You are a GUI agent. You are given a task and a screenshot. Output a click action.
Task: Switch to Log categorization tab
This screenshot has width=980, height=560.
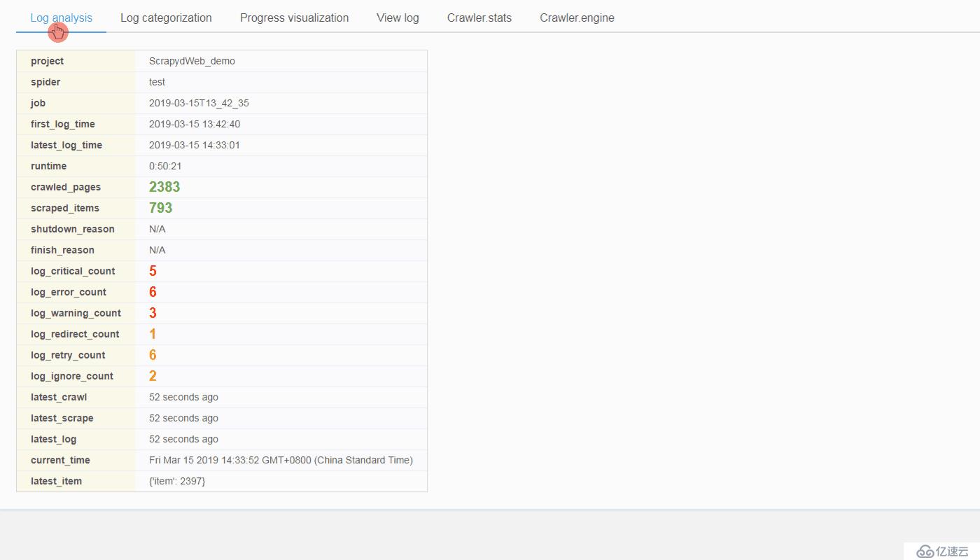(166, 18)
